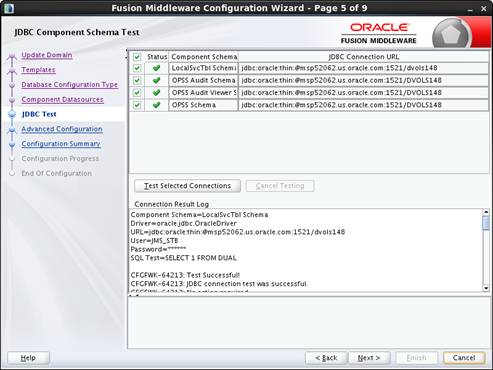The image size is (493, 370).
Task: Proceed with the Next button
Action: coord(369,358)
